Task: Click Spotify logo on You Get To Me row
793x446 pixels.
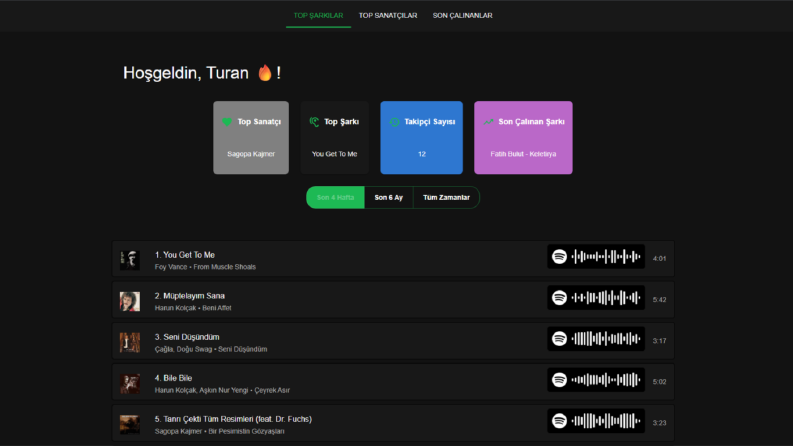Action: [x=559, y=257]
